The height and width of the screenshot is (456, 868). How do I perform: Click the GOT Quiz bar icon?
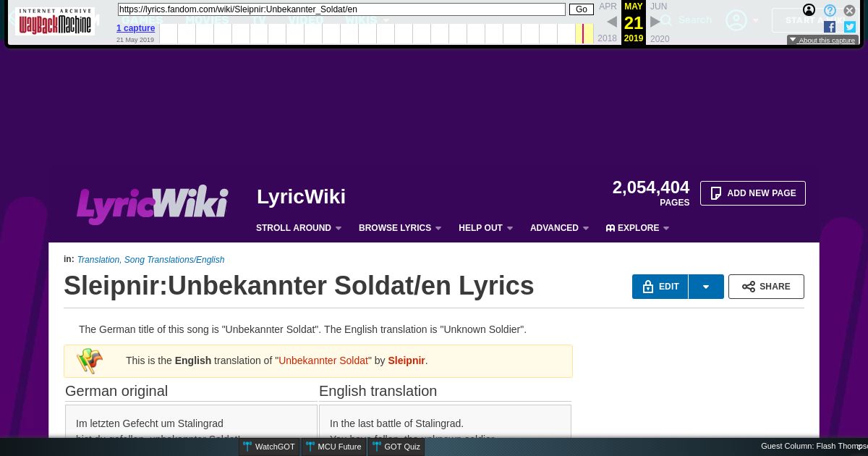point(377,447)
